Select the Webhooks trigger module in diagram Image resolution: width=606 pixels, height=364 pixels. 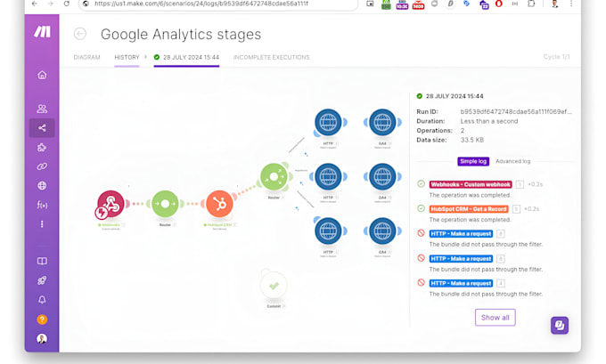(x=111, y=204)
